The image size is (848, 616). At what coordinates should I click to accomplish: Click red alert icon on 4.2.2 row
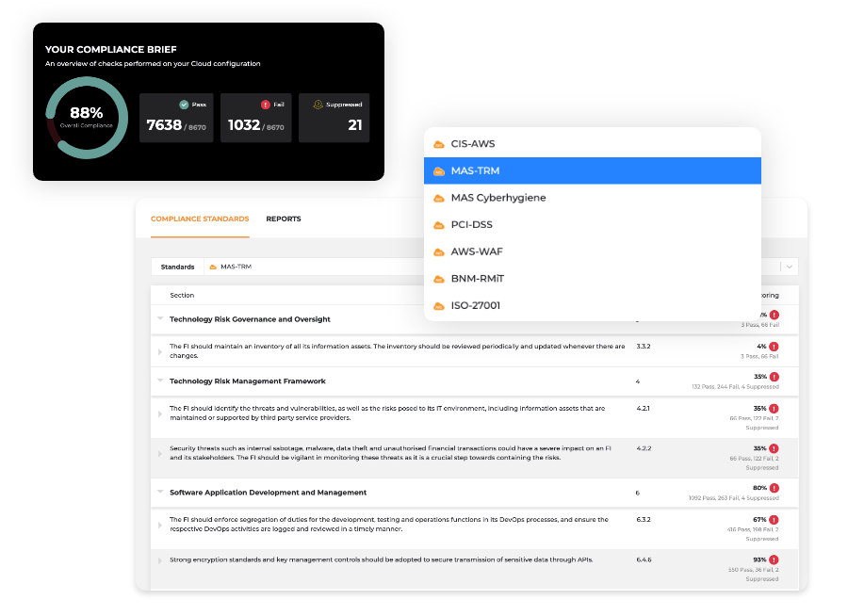(x=774, y=448)
